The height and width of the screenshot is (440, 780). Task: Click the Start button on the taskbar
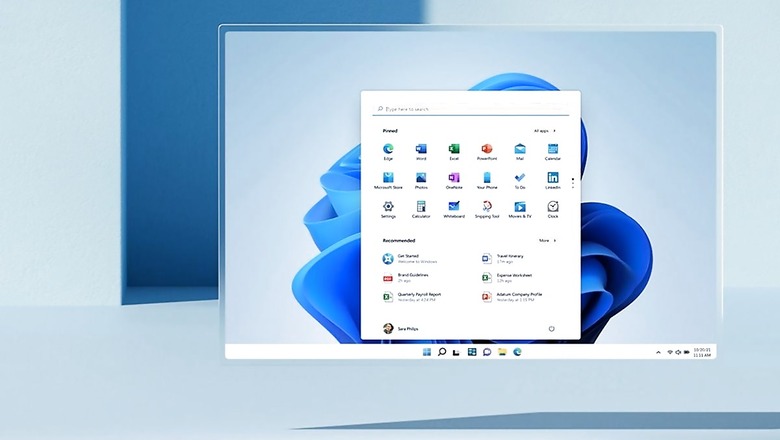coord(427,352)
